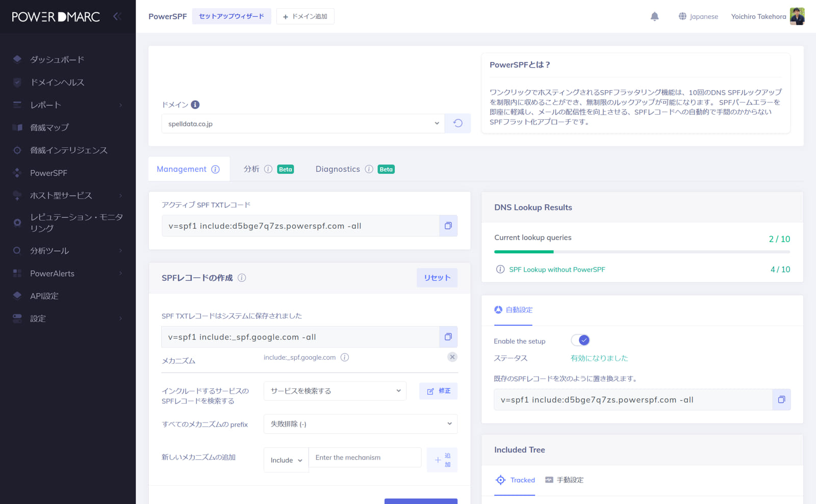This screenshot has height=504, width=816.
Task: Click the Management tab info icon
Action: [x=216, y=169]
